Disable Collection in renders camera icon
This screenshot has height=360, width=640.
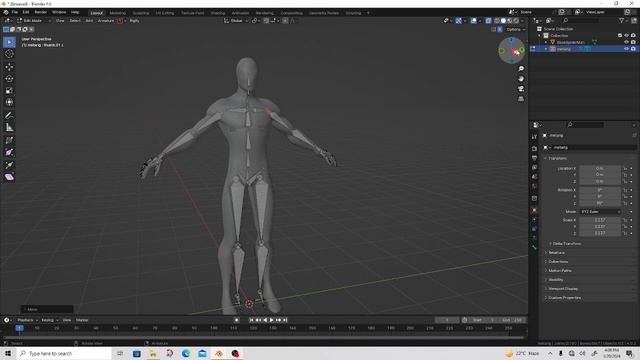633,36
